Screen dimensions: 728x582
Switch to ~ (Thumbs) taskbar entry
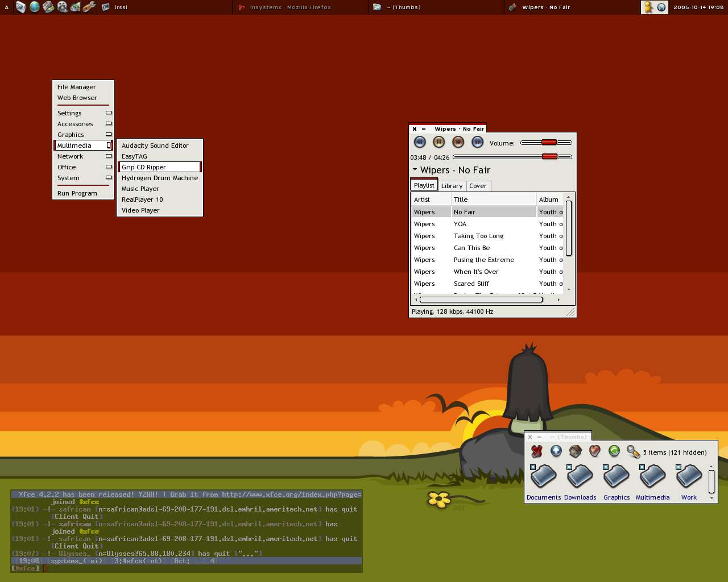click(x=436, y=7)
